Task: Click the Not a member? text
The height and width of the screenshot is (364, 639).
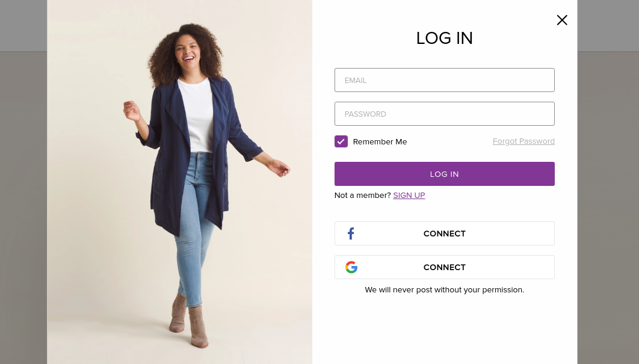Action: (x=363, y=196)
